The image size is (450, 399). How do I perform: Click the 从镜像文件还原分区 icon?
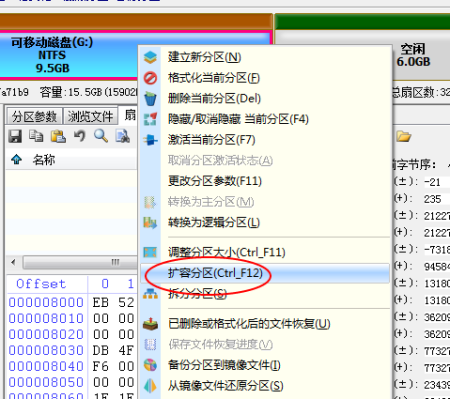point(150,386)
